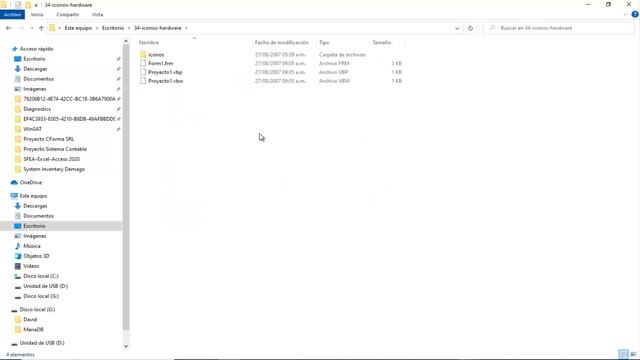This screenshot has height=360, width=640.
Task: Select Acceso rápido in navigation pane
Action: click(x=36, y=49)
